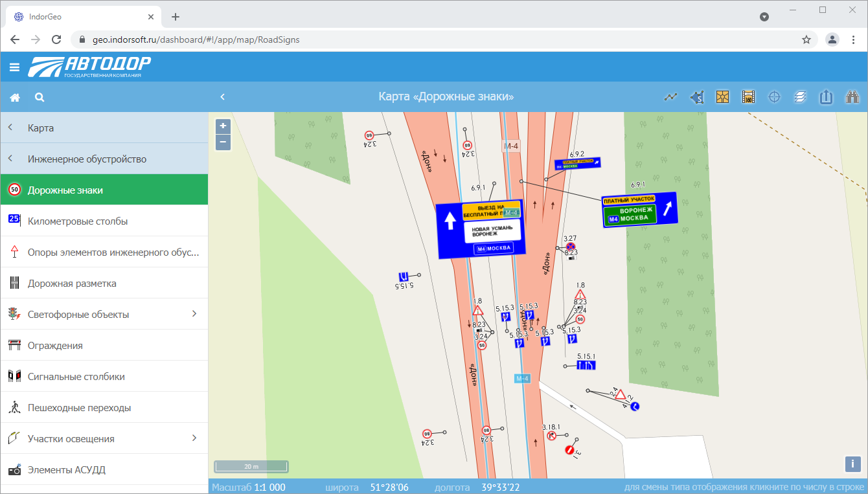
Task: Open Опоры элементов инженерного обустройства item
Action: pyautogui.click(x=104, y=252)
